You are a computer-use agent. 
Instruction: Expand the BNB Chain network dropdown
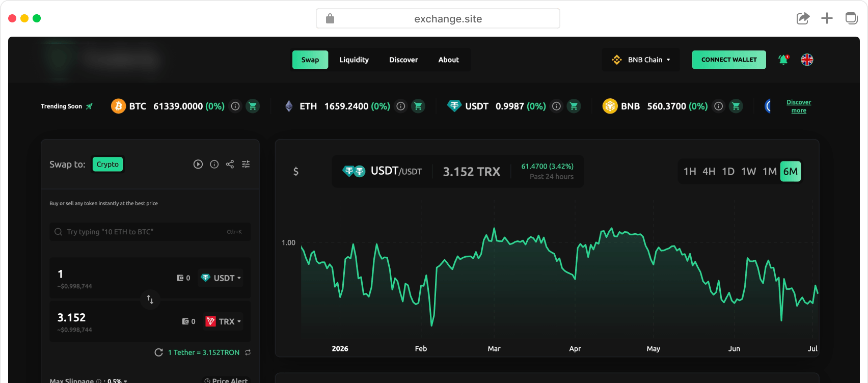click(641, 60)
